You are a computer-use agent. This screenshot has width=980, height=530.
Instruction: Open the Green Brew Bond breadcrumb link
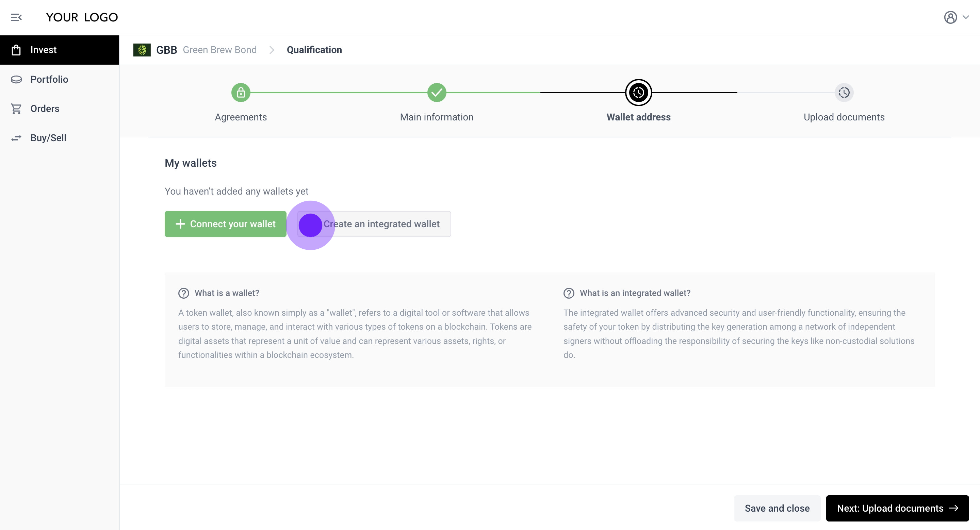[219, 50]
